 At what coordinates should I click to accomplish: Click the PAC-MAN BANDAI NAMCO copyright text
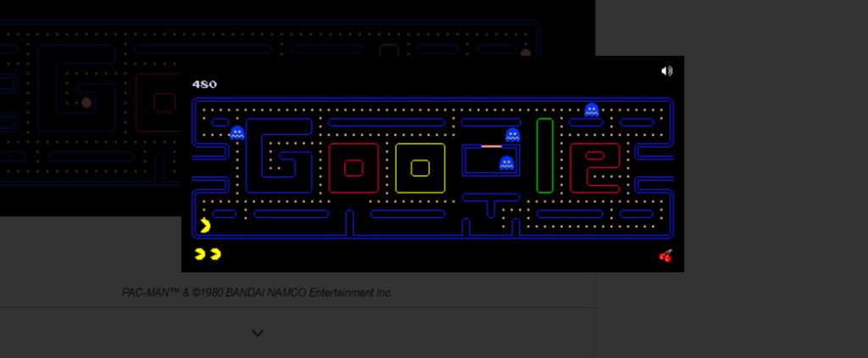(258, 293)
